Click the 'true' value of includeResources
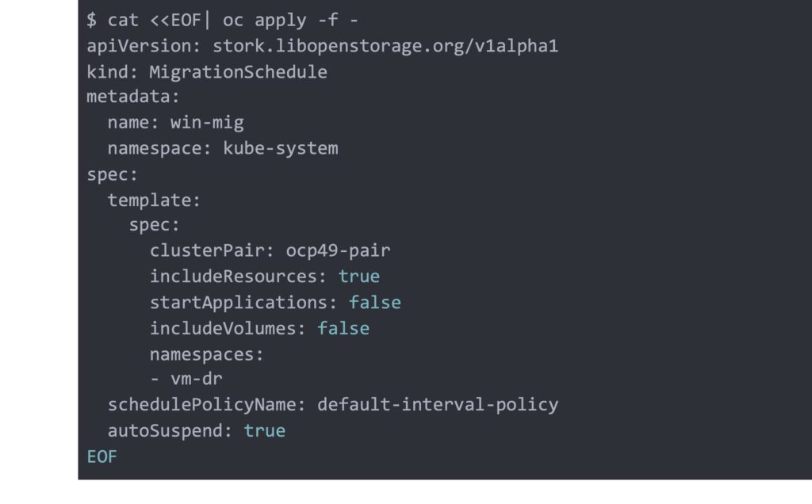 pyautogui.click(x=358, y=277)
